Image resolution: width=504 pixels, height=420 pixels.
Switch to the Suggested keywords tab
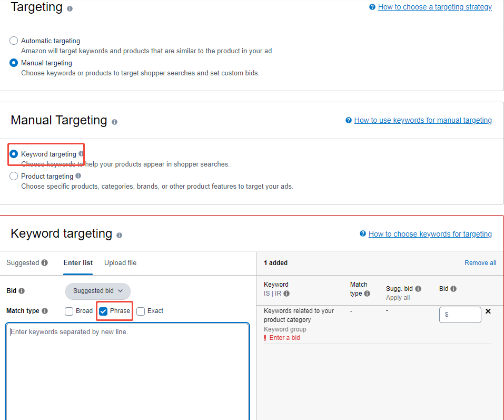click(23, 262)
